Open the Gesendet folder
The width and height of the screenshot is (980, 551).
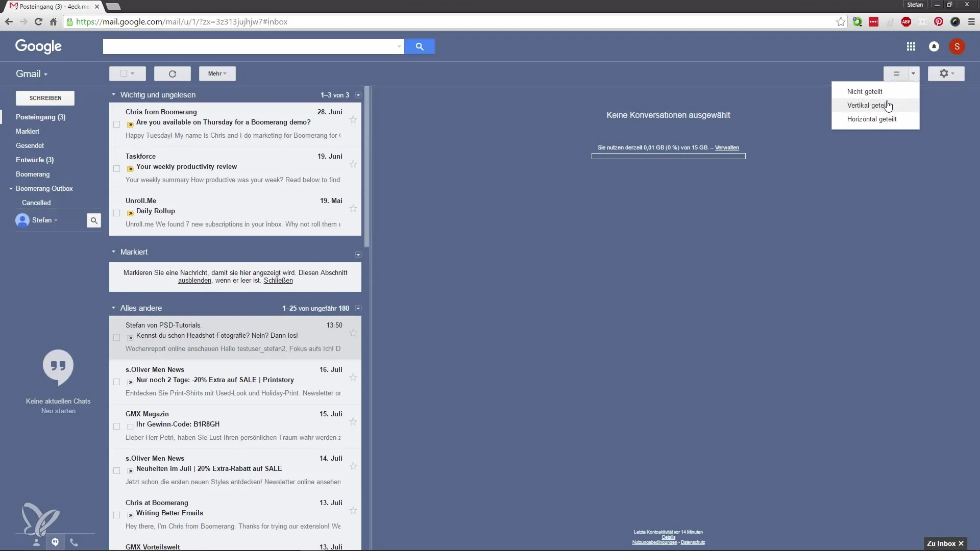(x=30, y=146)
